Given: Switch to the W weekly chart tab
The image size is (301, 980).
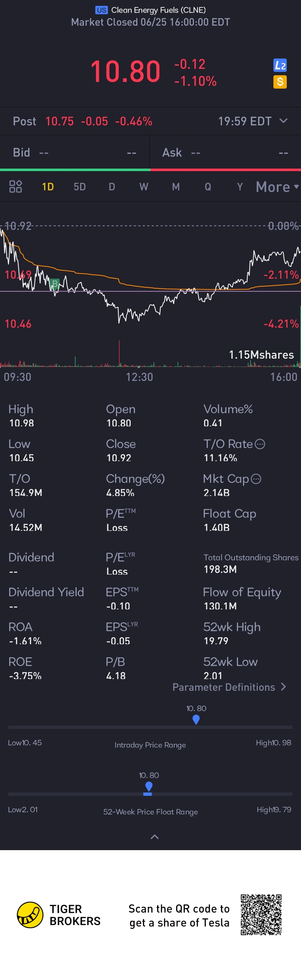Looking at the screenshot, I should (x=144, y=187).
